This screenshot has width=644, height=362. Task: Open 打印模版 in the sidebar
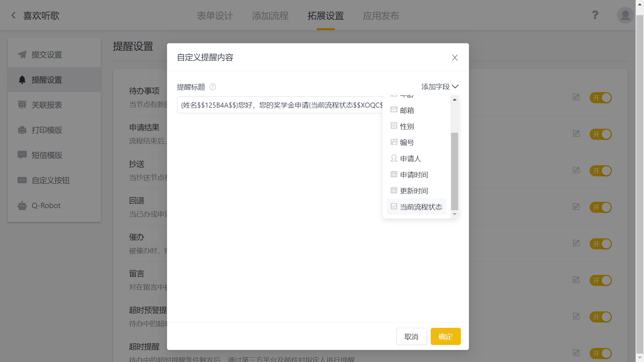pyautogui.click(x=54, y=130)
